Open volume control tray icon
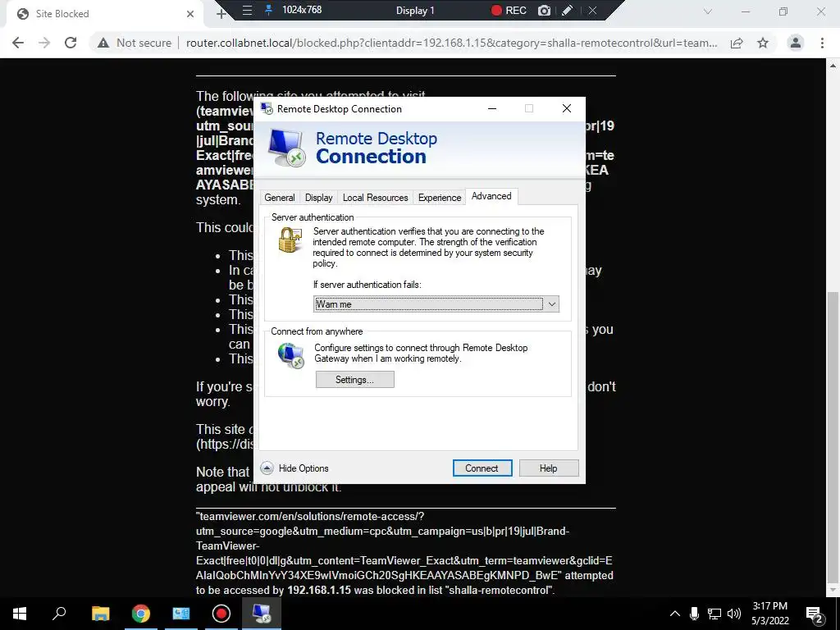The image size is (840, 630). (734, 614)
